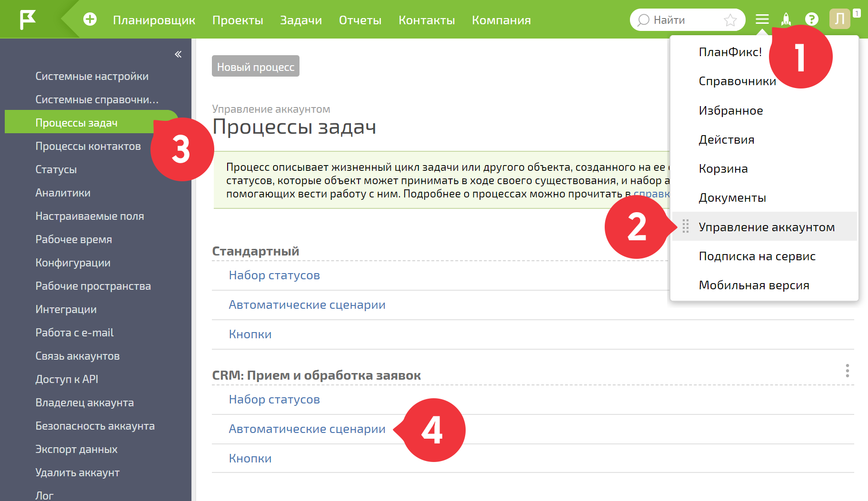Open Статусы in sidebar
868x501 pixels.
pos(56,169)
